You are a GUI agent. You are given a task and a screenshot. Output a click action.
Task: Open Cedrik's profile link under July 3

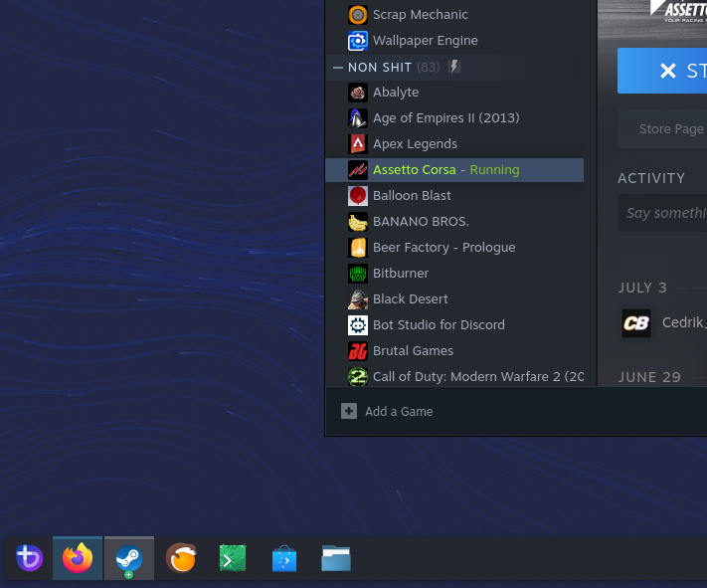[x=683, y=322]
